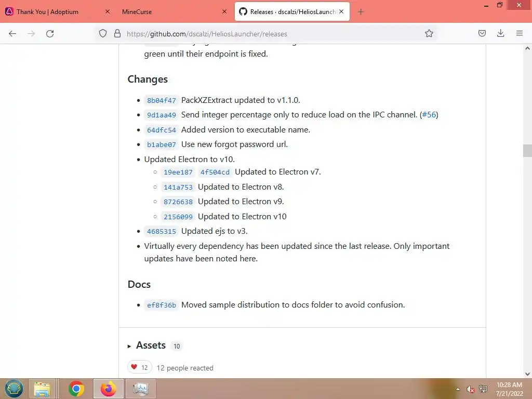Viewport: 532px width, 399px height.
Task: Open commit 19ee187
Action: (178, 172)
